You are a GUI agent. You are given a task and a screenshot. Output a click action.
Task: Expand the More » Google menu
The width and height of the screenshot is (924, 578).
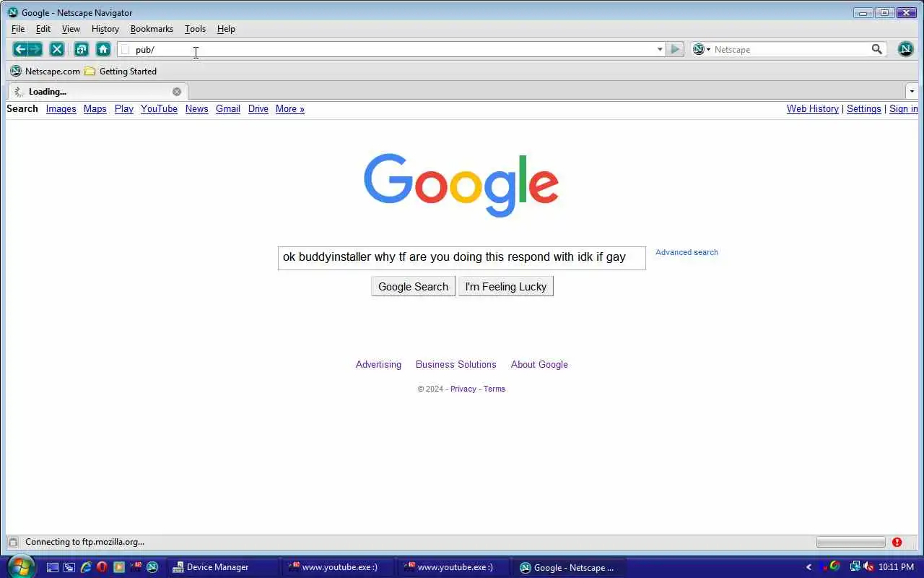pos(290,108)
